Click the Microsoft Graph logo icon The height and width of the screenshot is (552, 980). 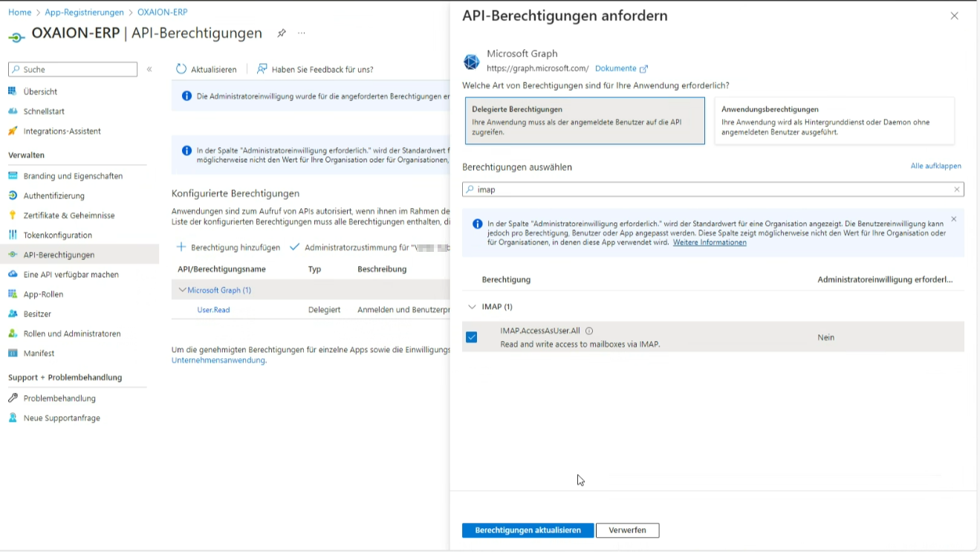[472, 62]
